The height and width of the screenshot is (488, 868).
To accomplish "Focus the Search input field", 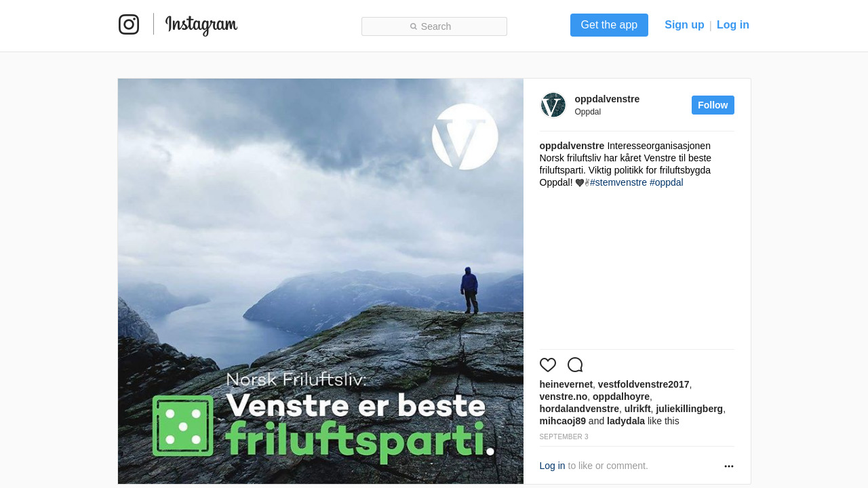I will (434, 26).
